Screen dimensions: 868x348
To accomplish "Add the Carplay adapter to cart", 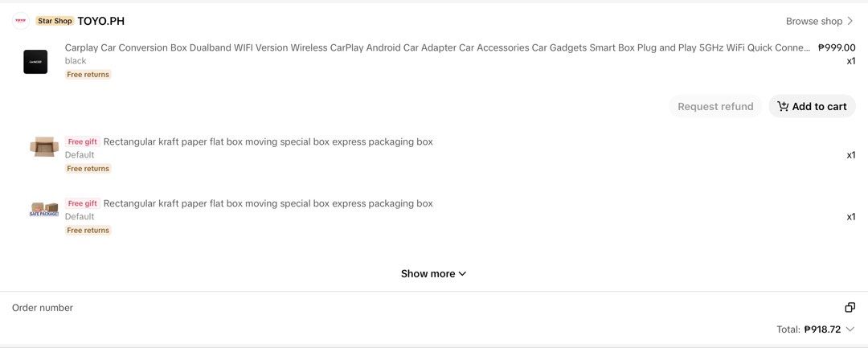I will coord(812,106).
